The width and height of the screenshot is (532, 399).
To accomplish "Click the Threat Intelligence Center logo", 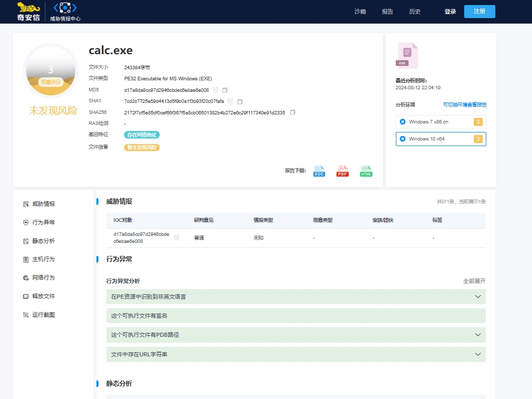I will [65, 12].
